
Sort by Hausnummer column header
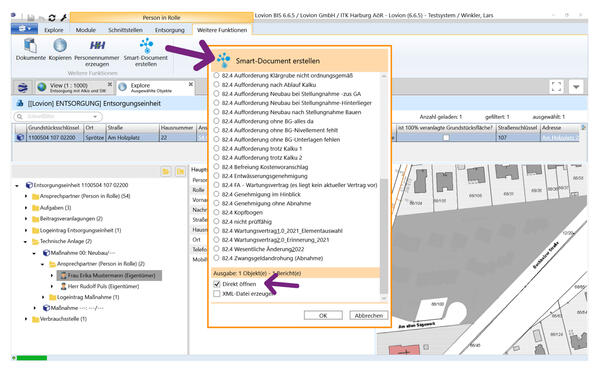177,127
